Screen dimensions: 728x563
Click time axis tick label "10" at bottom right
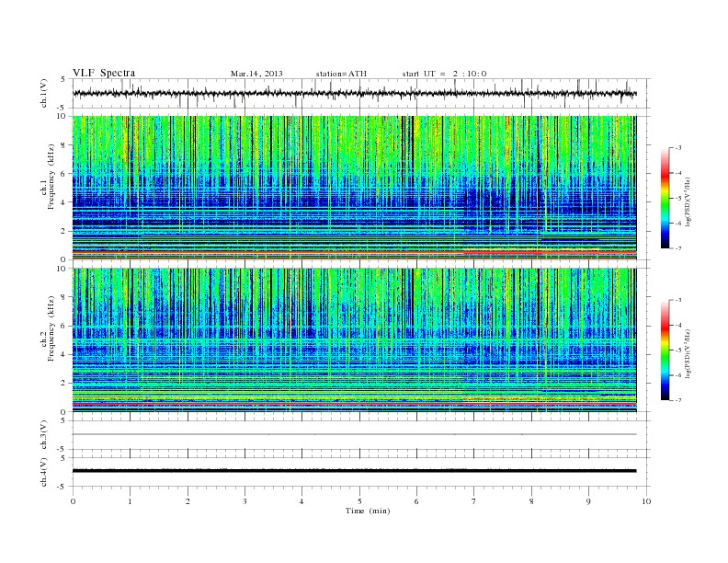pyautogui.click(x=646, y=501)
